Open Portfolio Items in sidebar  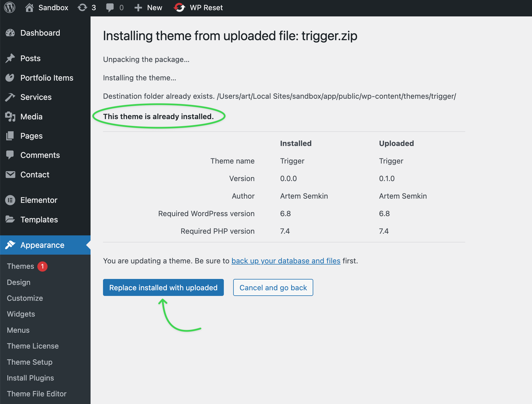pos(47,78)
